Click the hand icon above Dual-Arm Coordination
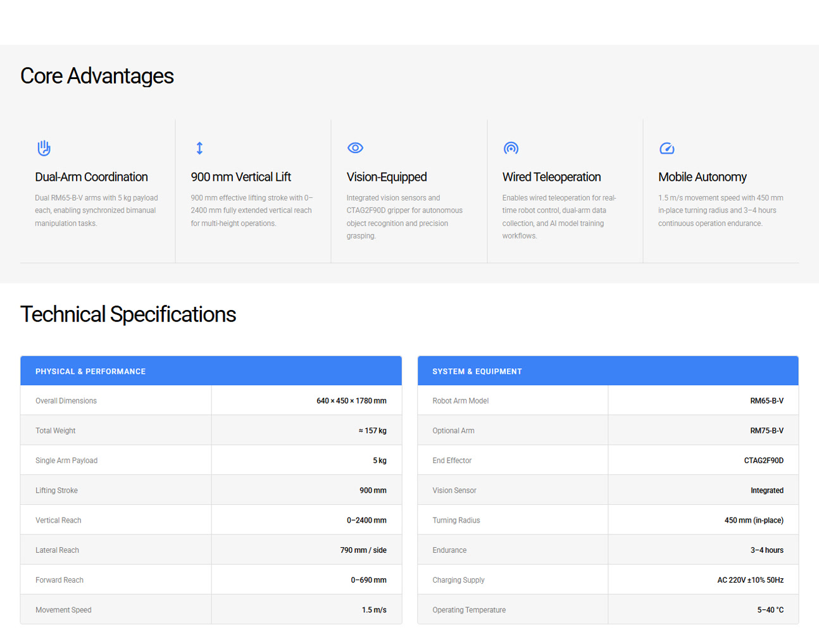Viewport: 819px width, 644px height. click(x=44, y=148)
